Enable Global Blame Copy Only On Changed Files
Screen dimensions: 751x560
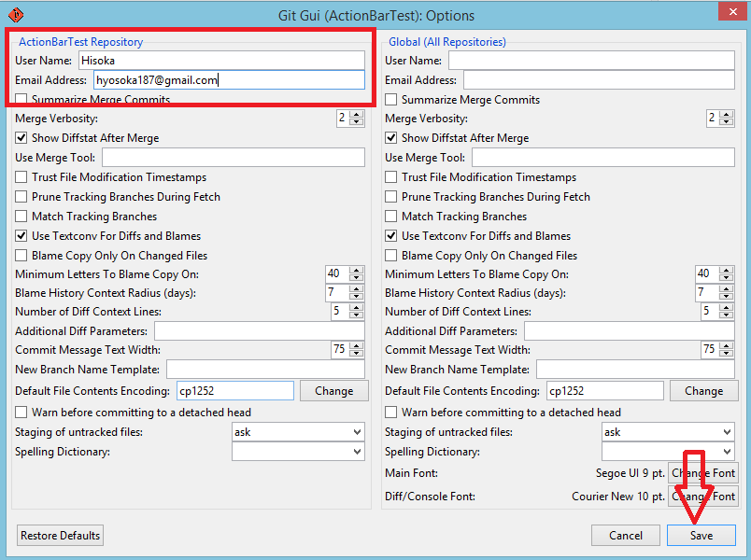click(390, 256)
